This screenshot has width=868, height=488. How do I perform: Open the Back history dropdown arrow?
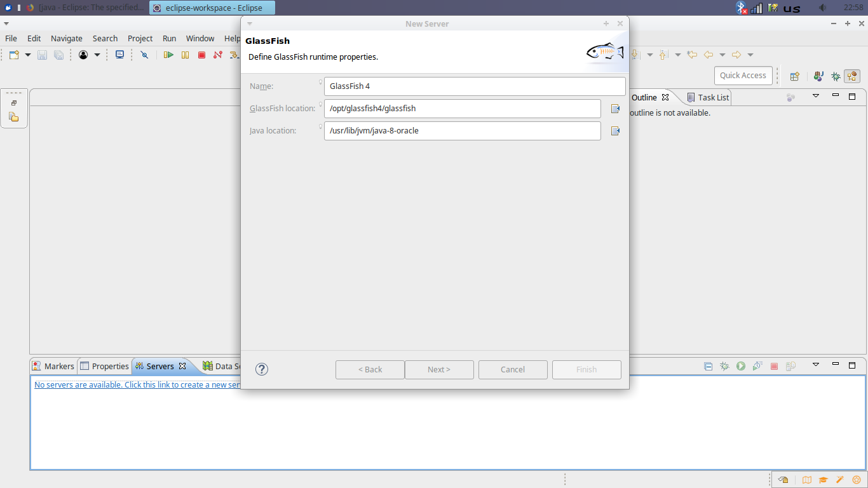pos(722,55)
